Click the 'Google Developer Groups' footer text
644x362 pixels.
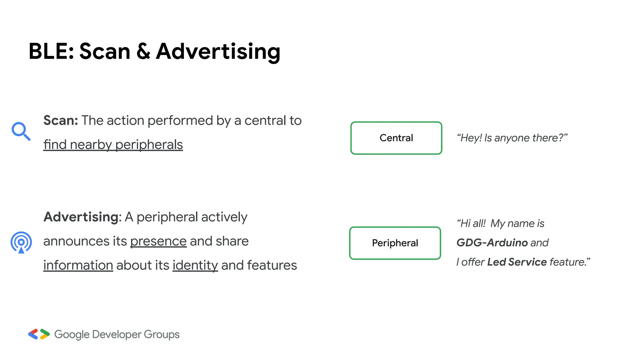[x=117, y=334]
